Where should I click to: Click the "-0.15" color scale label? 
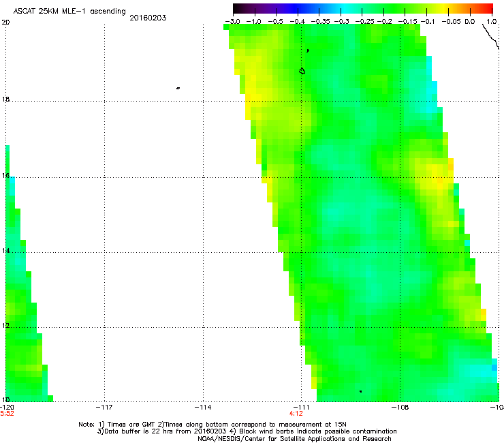(407, 22)
